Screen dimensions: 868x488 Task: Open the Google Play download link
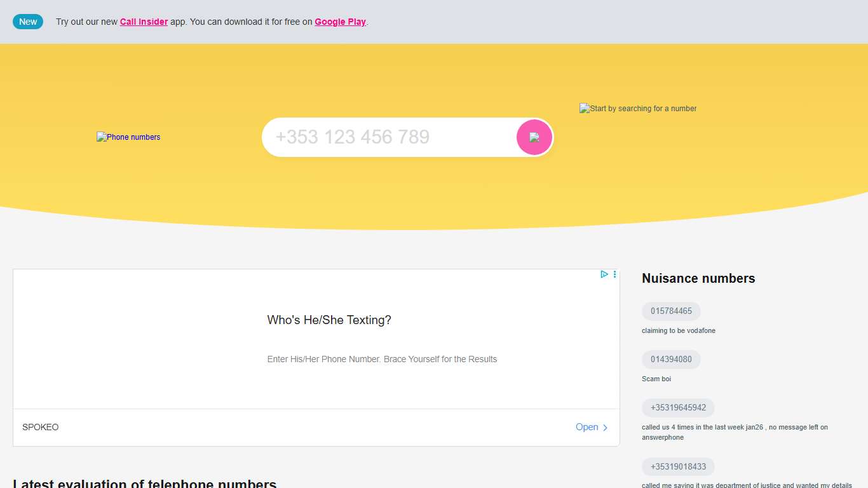pyautogui.click(x=340, y=21)
